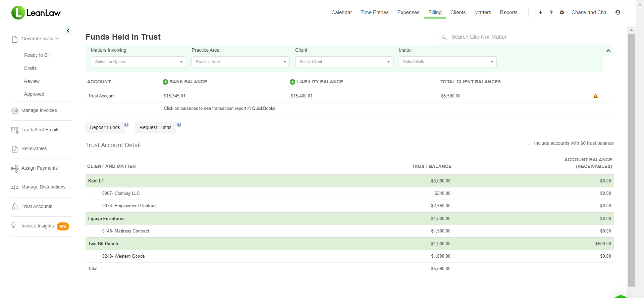Click the -$500.00 account balance
This screenshot has width=644, height=298.
tap(602, 244)
